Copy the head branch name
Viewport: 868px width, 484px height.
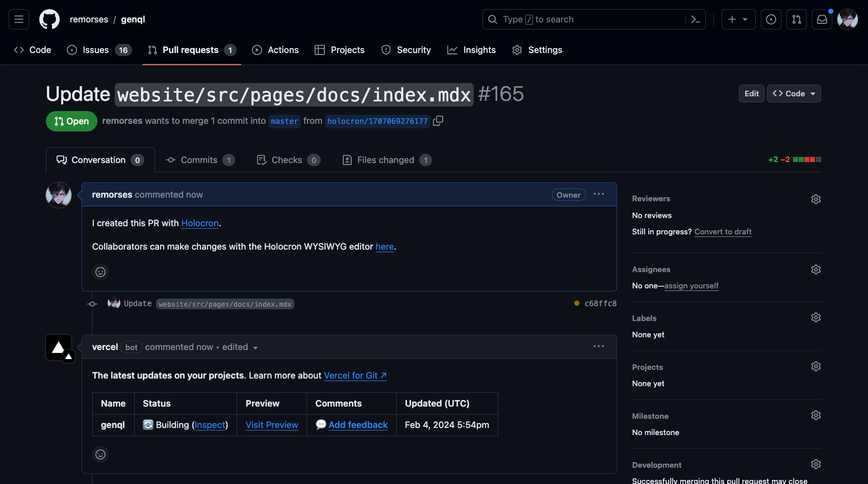tap(438, 121)
